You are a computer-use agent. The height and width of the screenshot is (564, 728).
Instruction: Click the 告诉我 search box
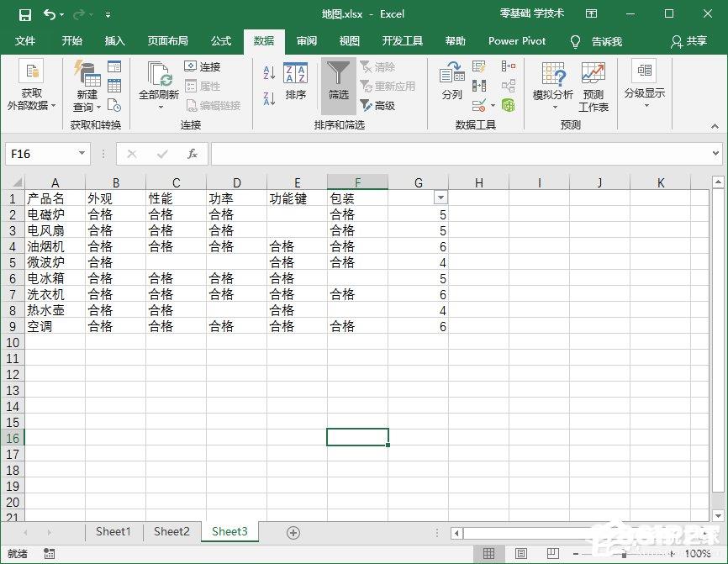click(x=597, y=42)
